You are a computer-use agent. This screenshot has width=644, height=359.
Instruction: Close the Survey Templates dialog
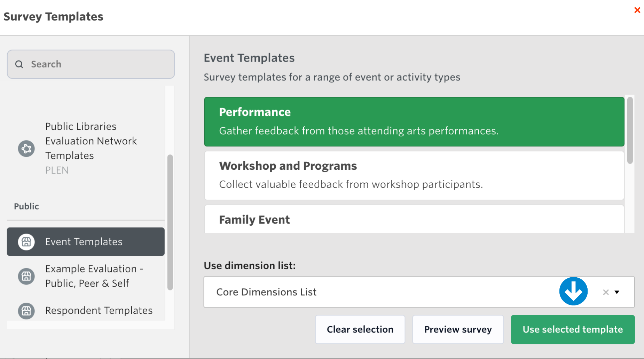637,10
